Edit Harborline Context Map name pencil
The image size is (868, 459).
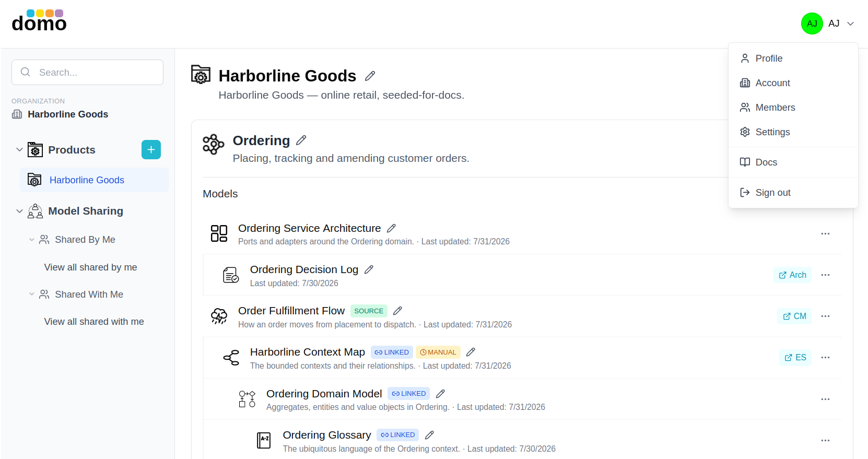pos(471,352)
